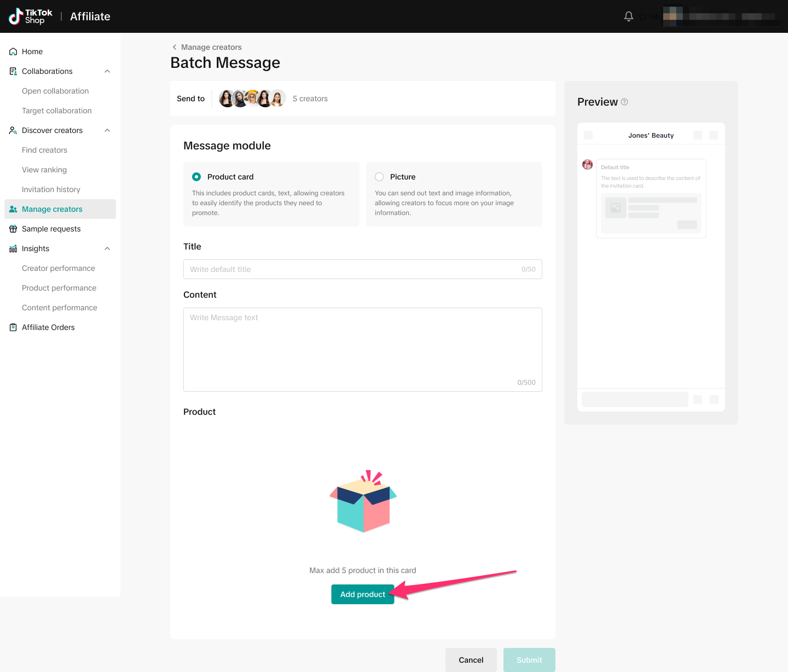This screenshot has height=672, width=788.
Task: Select the Product card radio button
Action: pyautogui.click(x=196, y=177)
